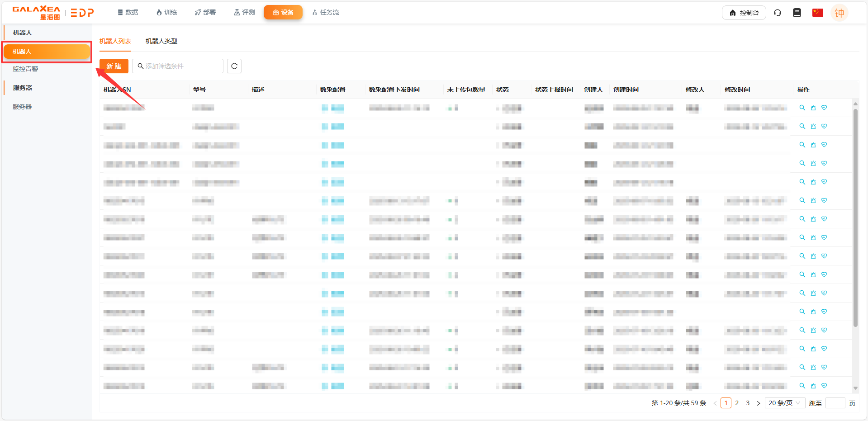
Task: Click the alarm siren icon in first row
Action: pos(813,108)
